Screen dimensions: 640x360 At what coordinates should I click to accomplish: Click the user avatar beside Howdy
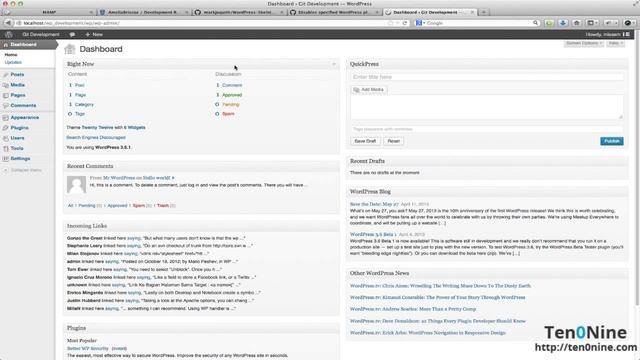[626, 34]
